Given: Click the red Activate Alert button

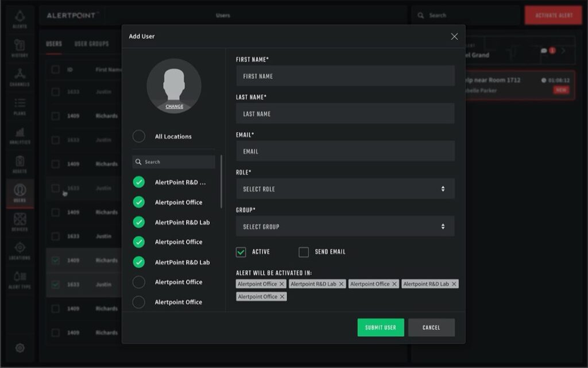Looking at the screenshot, I should [x=554, y=16].
